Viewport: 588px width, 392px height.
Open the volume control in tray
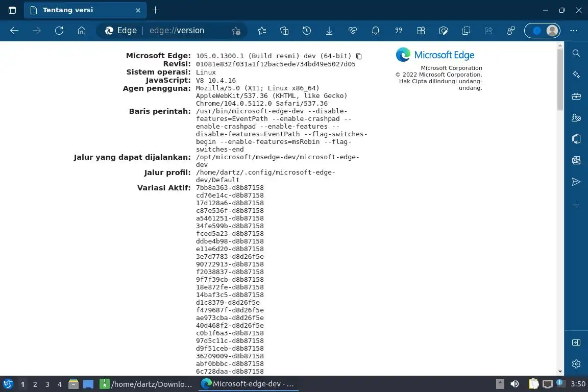click(x=515, y=384)
